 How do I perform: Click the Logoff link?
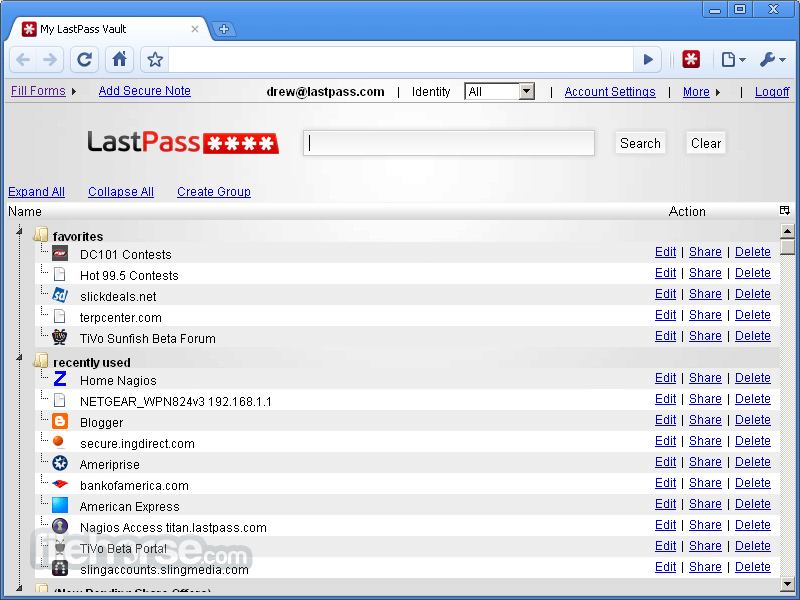coord(772,92)
